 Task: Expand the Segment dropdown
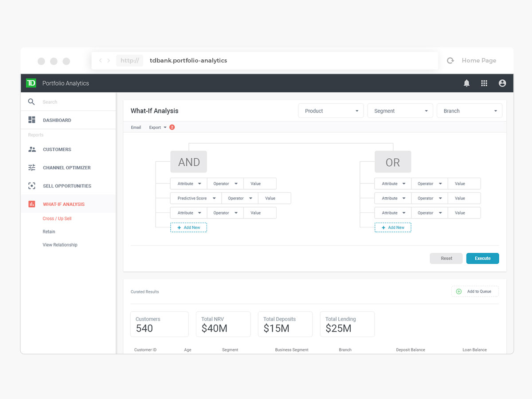click(400, 111)
